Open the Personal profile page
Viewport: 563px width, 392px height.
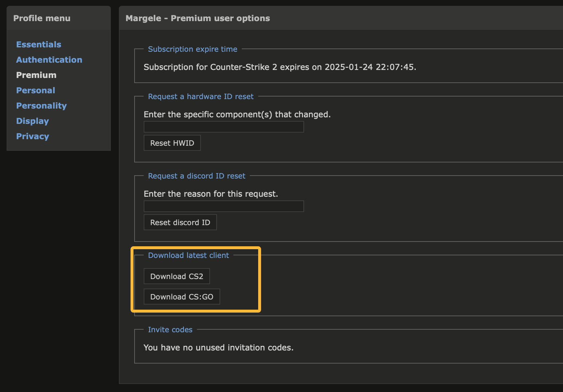pos(36,90)
